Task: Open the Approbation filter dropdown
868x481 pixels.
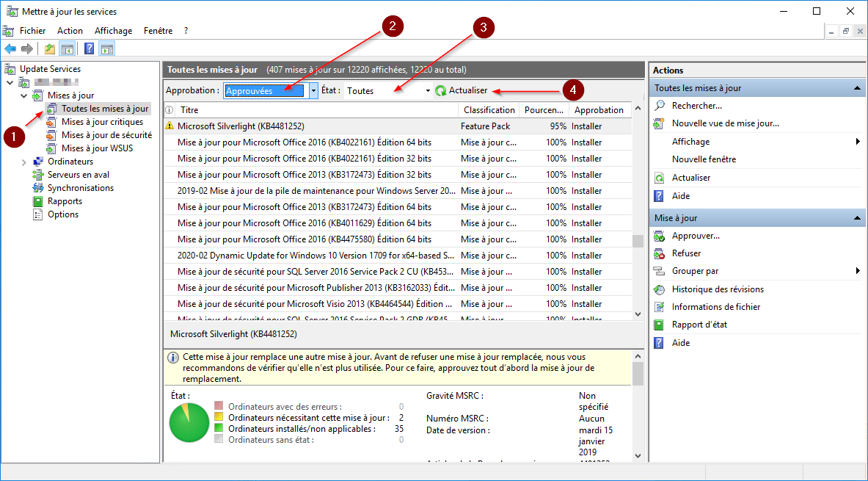Action: tap(314, 91)
